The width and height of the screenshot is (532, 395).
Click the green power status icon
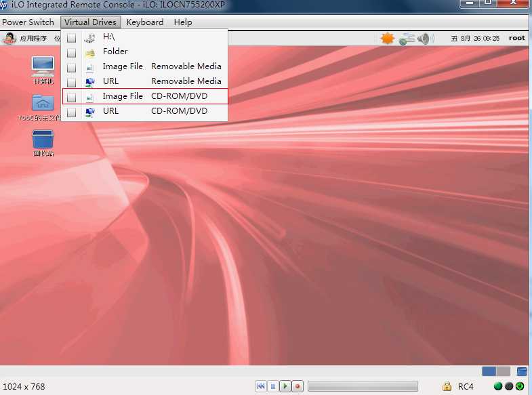tap(520, 386)
